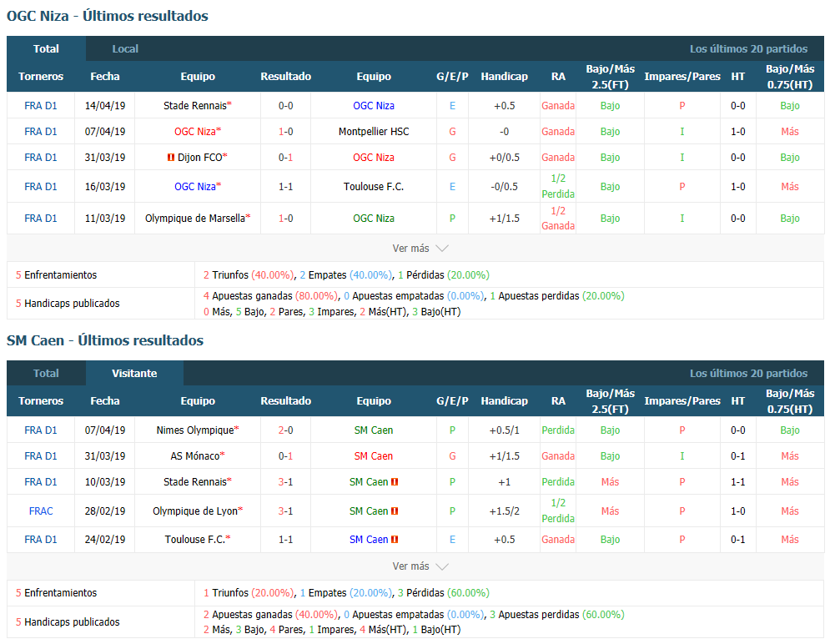Click the 2-0 result in Nimes Olympique row
The height and width of the screenshot is (644, 830).
point(286,430)
